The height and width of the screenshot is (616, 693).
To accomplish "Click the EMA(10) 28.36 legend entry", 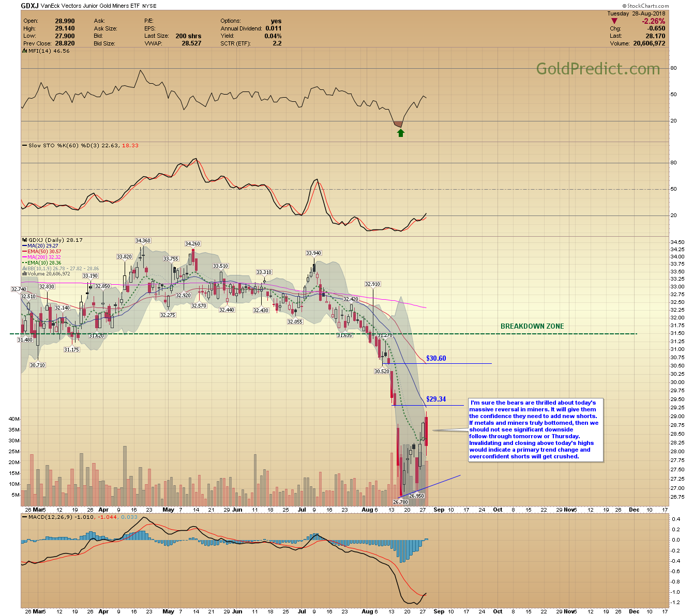I will pos(42,263).
